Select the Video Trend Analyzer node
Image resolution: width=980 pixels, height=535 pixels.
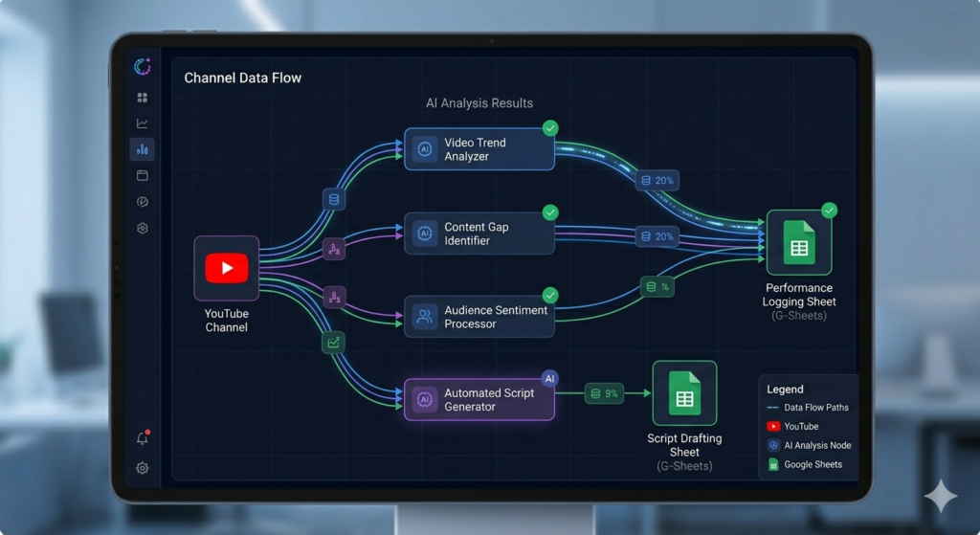coord(479,149)
